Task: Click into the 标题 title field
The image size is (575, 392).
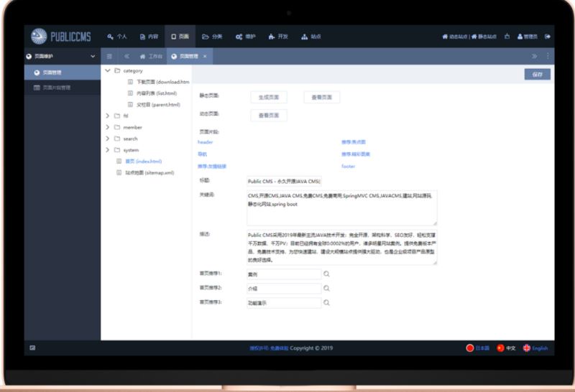Action: tap(284, 181)
